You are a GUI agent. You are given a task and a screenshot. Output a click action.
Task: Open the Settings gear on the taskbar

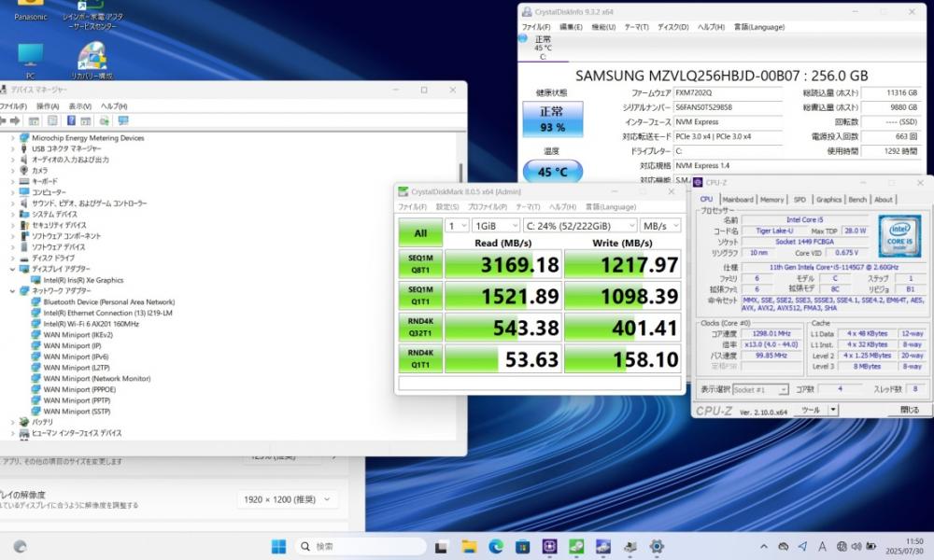657,546
